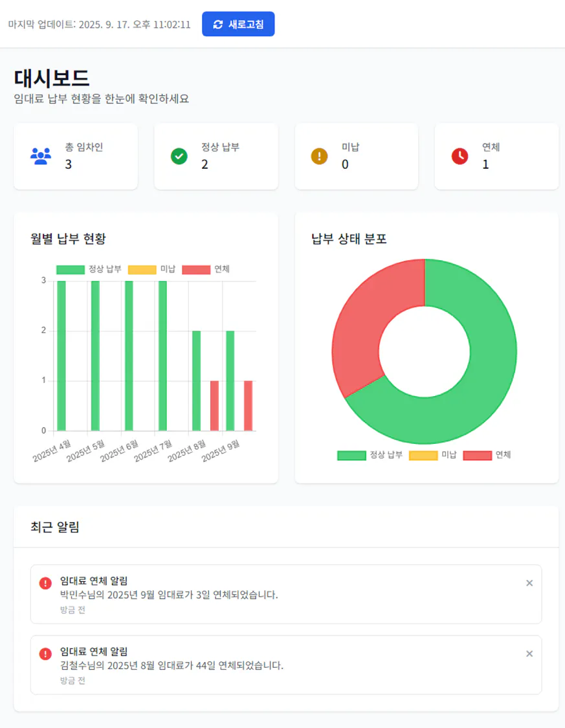
Task: Toggle 미납 legend under 납부 상태 분포
Action: (434, 455)
